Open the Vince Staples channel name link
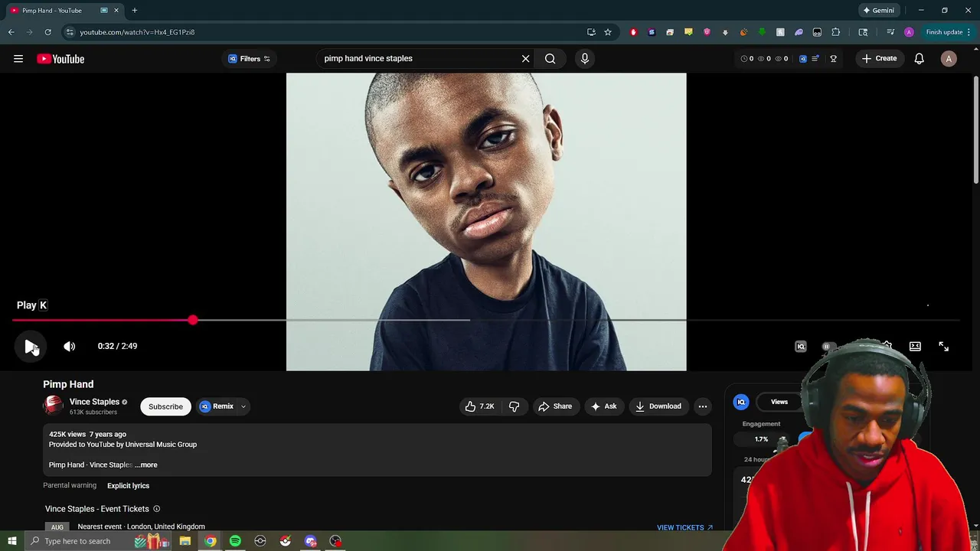 [94, 402]
